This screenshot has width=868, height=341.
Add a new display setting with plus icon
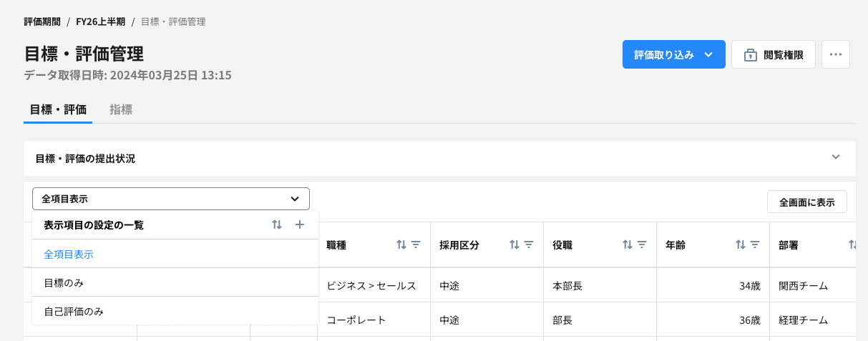(x=300, y=224)
